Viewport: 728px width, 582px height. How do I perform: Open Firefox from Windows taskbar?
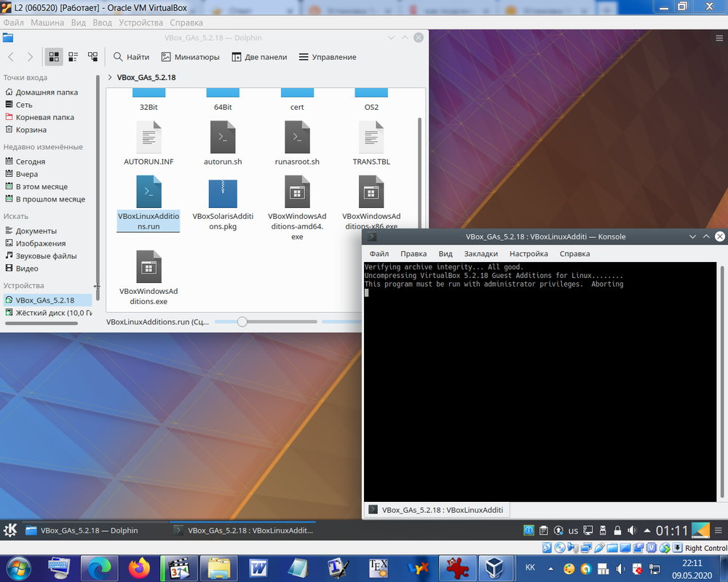[139, 568]
